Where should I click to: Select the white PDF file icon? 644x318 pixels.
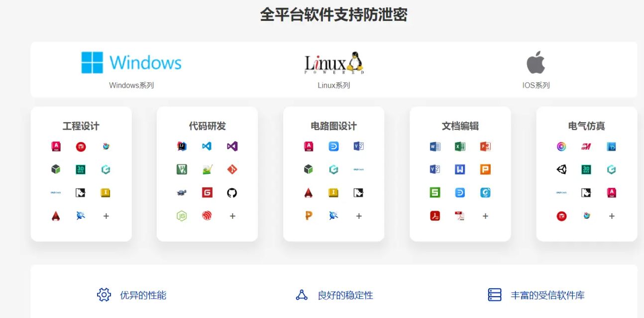(x=460, y=216)
